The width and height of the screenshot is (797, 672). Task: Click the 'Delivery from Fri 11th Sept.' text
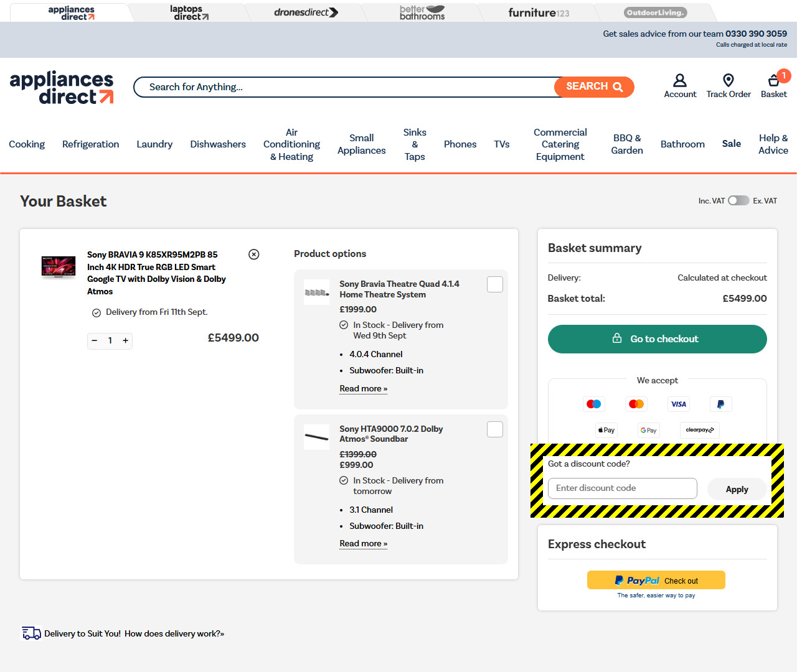[157, 312]
